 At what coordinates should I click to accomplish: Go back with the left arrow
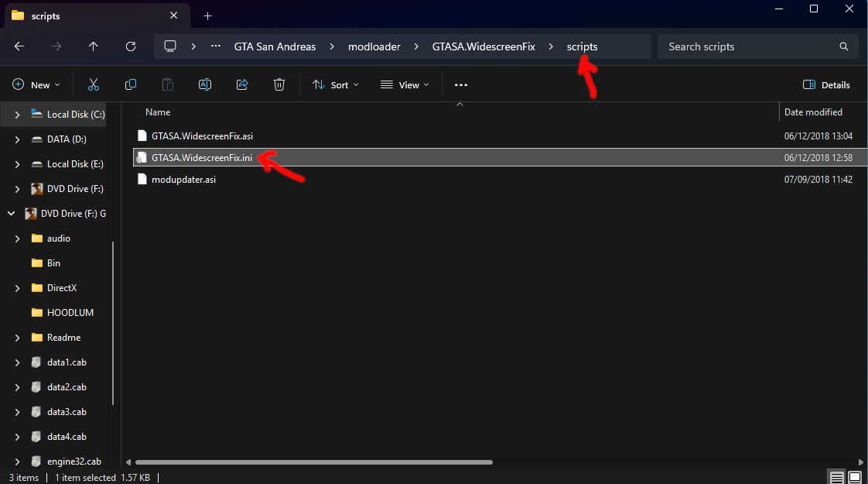[x=19, y=46]
